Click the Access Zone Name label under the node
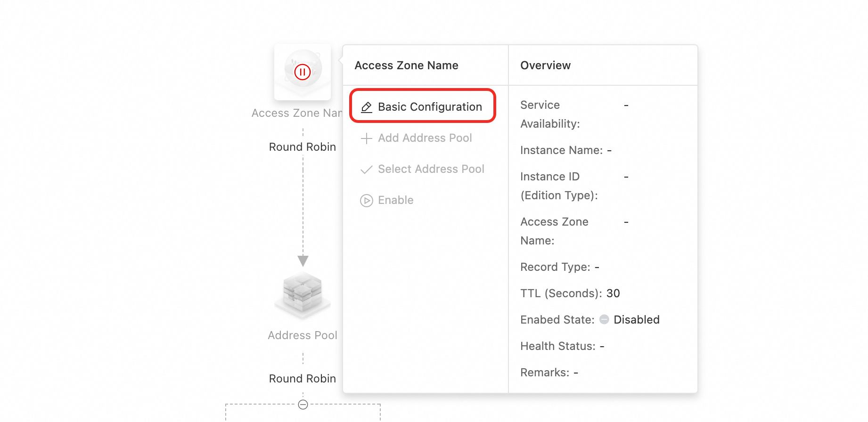 tap(297, 113)
